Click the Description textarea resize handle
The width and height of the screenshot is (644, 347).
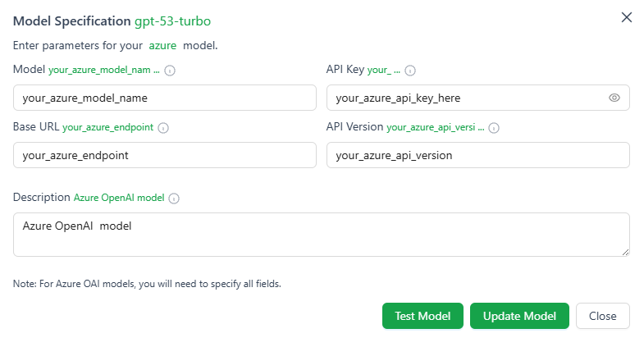(625, 252)
